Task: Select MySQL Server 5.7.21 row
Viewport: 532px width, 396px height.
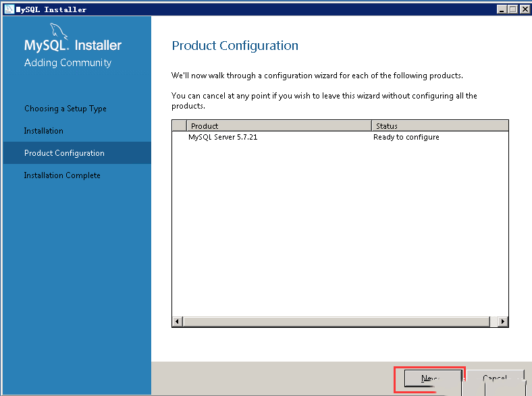Action: coord(340,137)
